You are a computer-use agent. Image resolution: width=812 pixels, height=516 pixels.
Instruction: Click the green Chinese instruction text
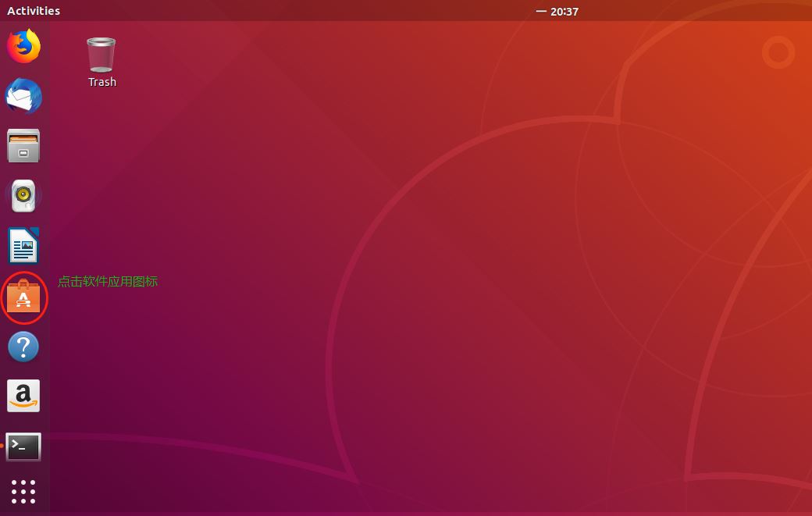click(107, 282)
